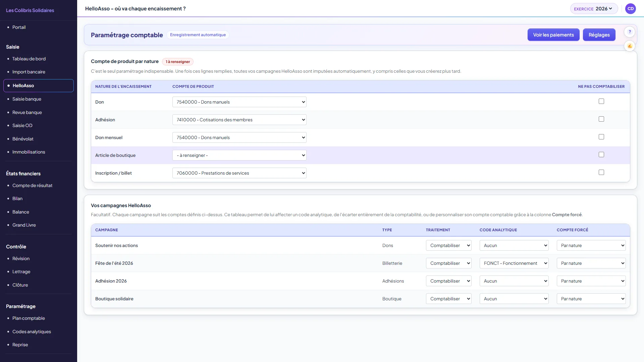Tick 'Ne pas comptabiliser' for Don mensuel
The width and height of the screenshot is (644, 362).
(601, 137)
